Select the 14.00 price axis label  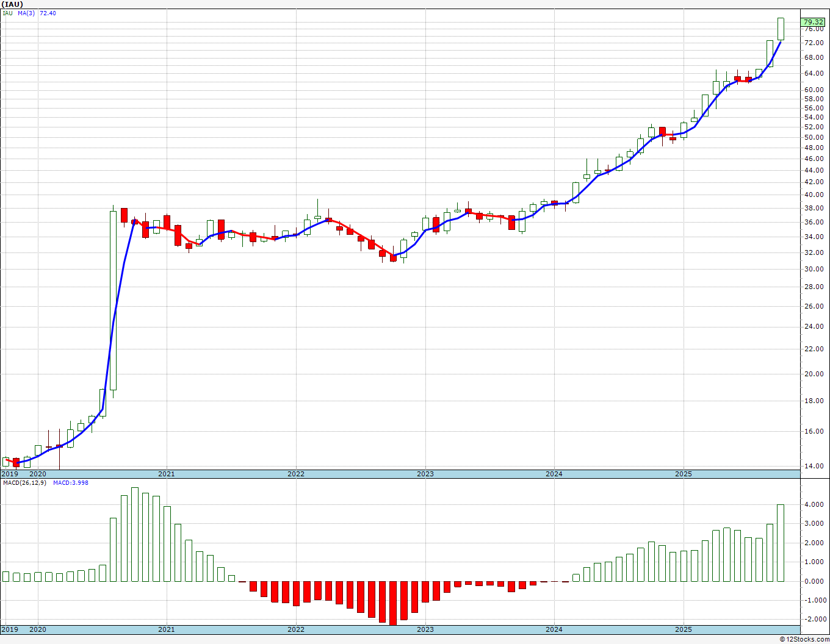point(814,467)
